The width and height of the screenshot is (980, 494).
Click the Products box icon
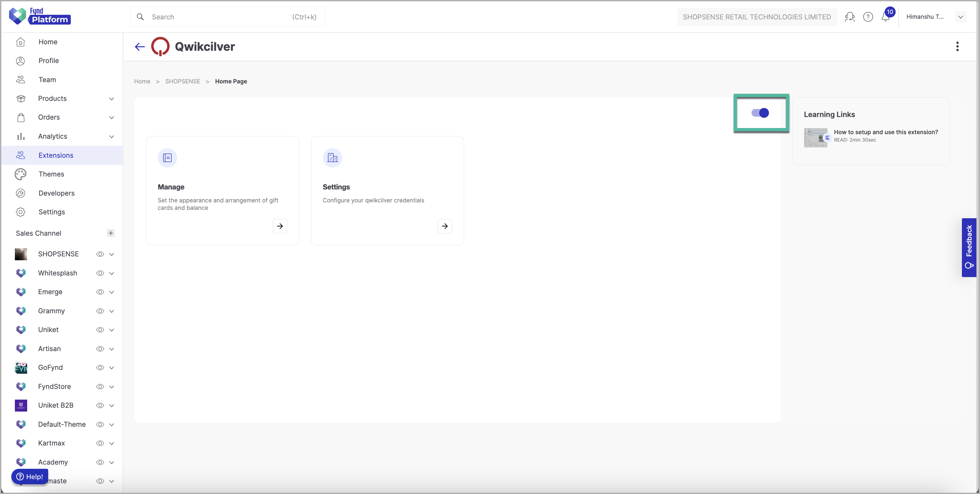point(21,99)
